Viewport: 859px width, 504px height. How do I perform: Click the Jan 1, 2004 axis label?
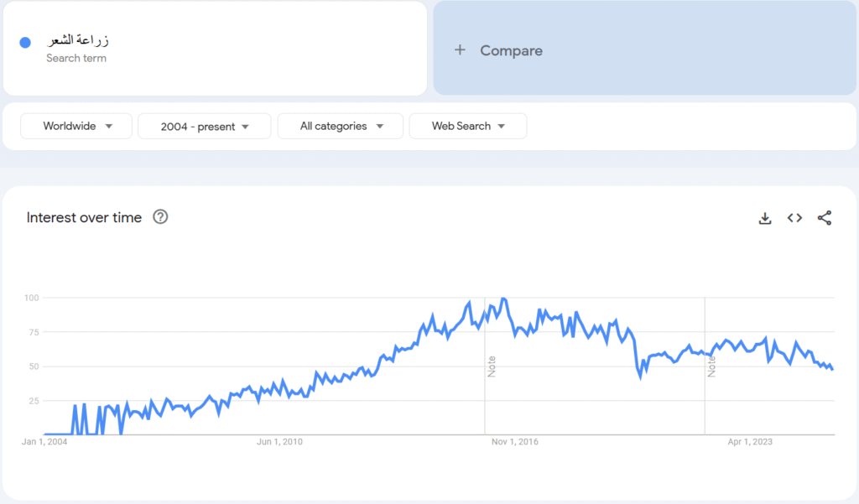tap(44, 442)
